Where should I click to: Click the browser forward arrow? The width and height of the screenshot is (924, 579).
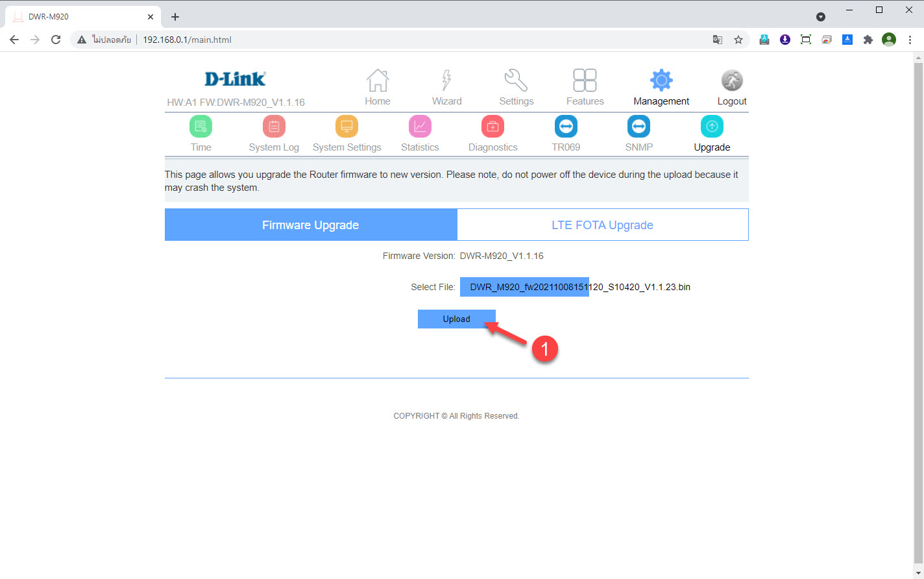[x=35, y=40]
